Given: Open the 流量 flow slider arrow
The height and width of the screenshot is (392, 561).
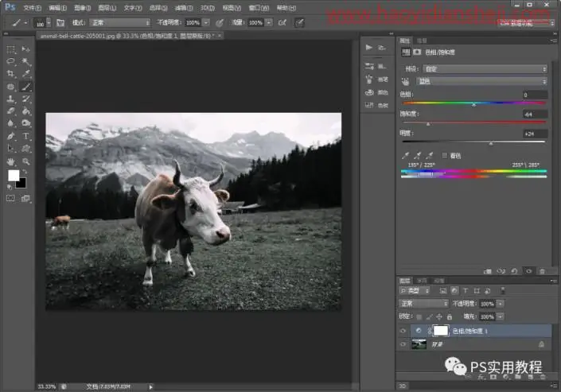Looking at the screenshot, I should [x=269, y=23].
